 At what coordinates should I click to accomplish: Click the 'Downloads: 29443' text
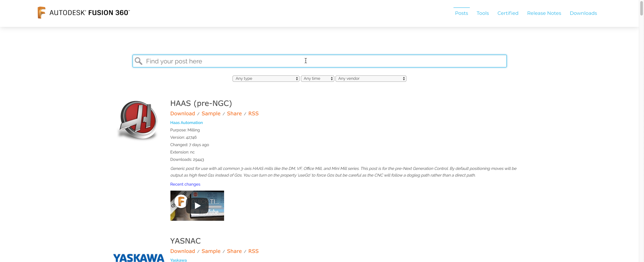point(187,159)
